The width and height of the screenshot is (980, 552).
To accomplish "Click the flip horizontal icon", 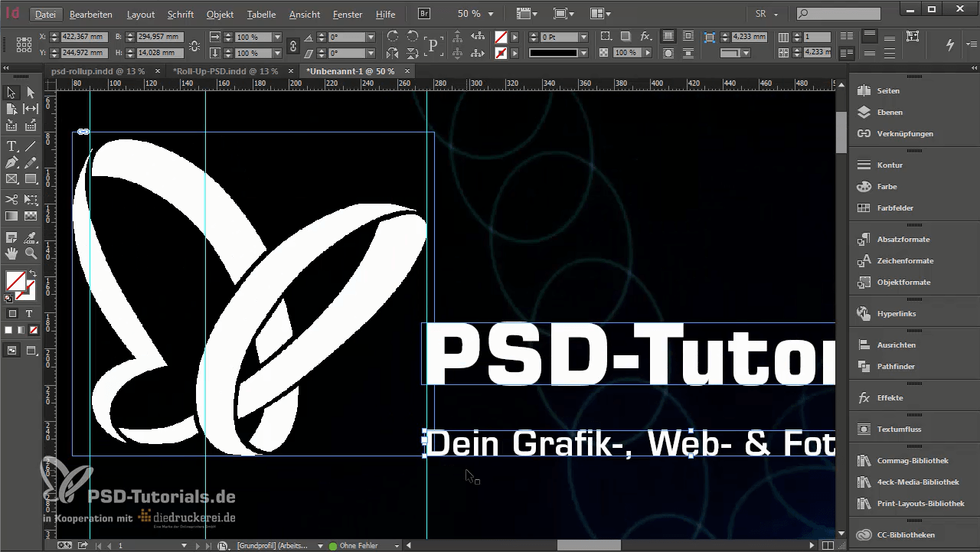I will coord(393,54).
